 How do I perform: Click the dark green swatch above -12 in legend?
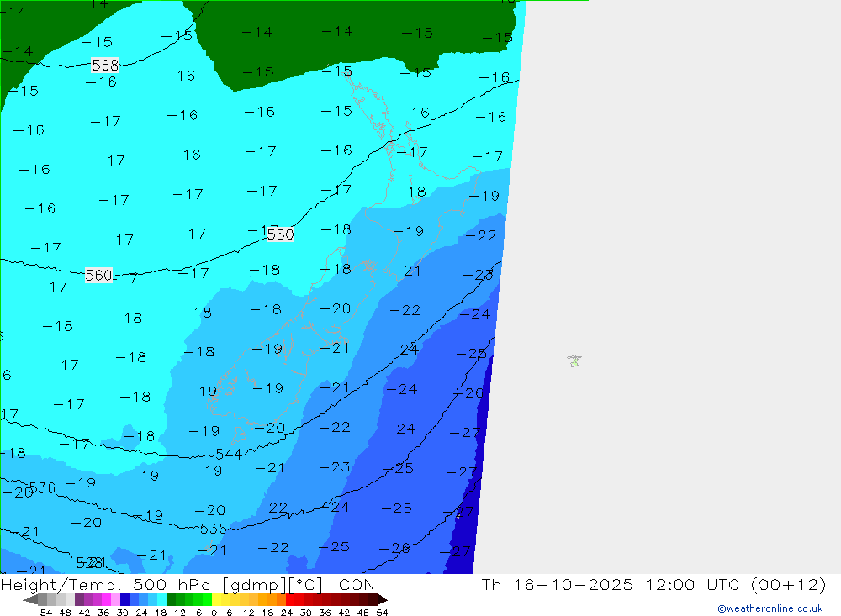coord(171,600)
